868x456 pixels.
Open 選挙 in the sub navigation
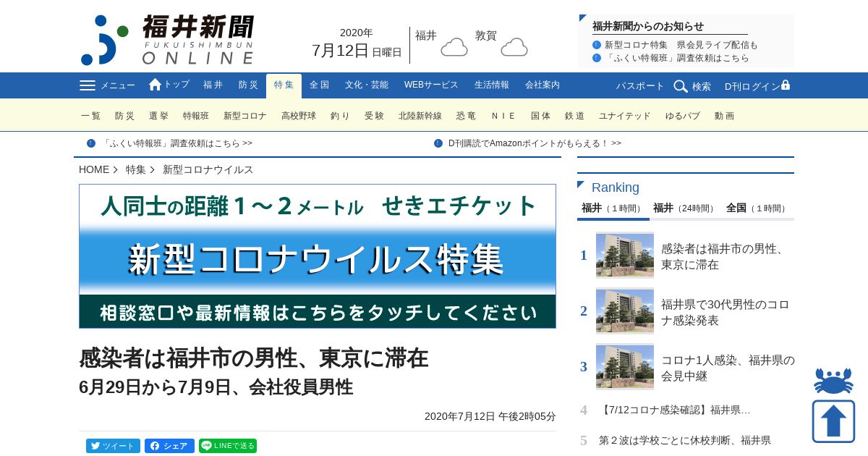[x=158, y=116]
